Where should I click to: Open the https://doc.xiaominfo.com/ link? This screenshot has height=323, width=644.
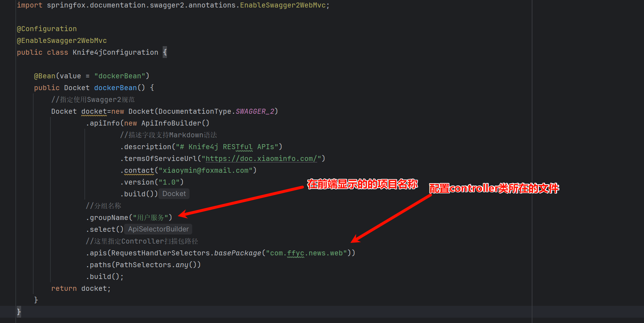coord(261,158)
